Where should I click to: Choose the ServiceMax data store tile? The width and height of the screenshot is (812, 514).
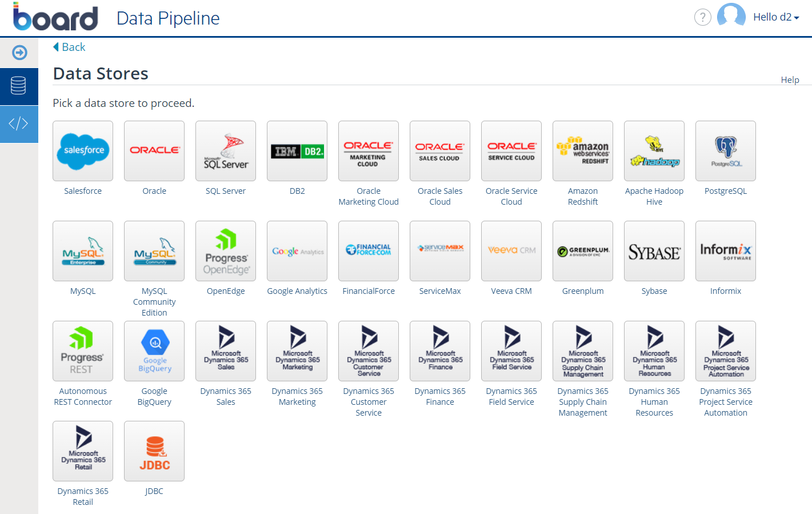click(x=440, y=251)
